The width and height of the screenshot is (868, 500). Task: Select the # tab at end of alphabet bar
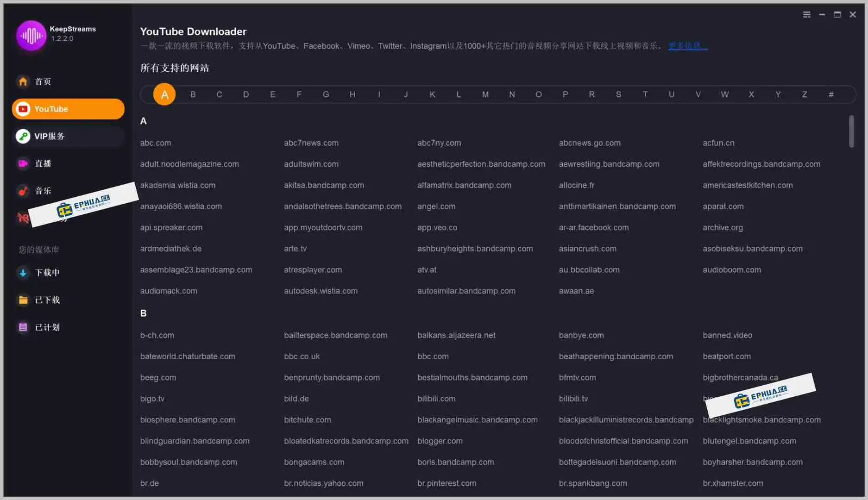[x=831, y=94]
